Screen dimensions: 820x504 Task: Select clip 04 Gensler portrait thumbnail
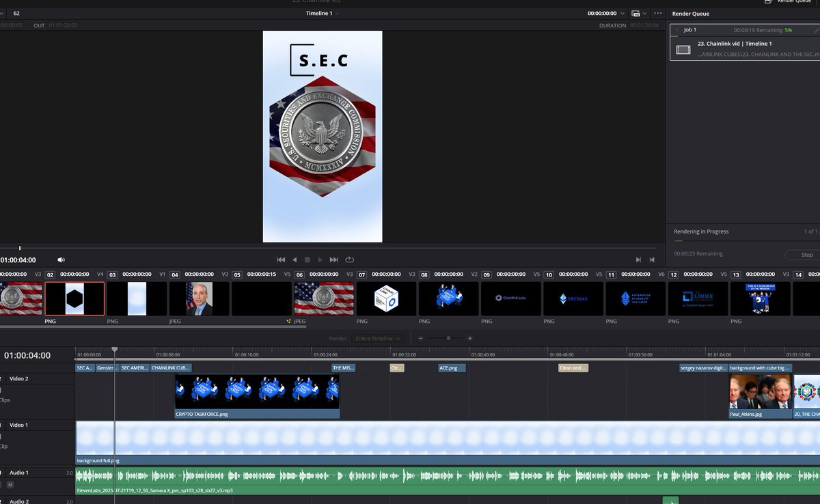tap(200, 298)
